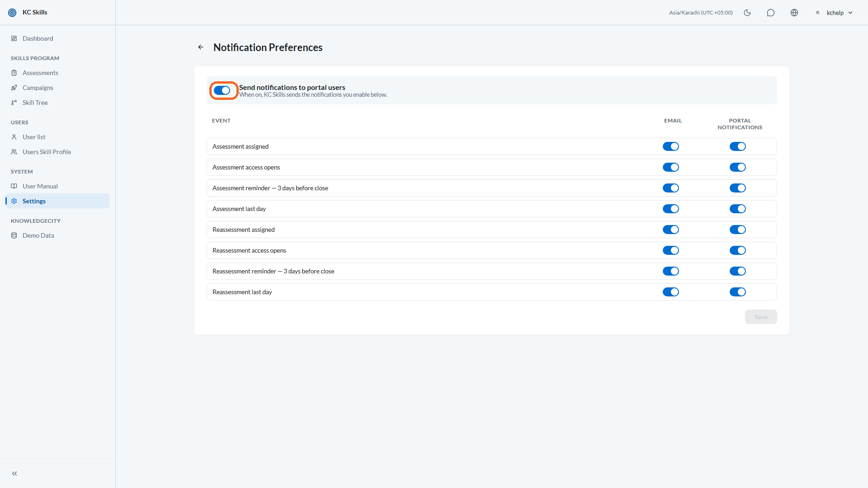
Task: Click the EMAIL column header
Action: click(673, 121)
